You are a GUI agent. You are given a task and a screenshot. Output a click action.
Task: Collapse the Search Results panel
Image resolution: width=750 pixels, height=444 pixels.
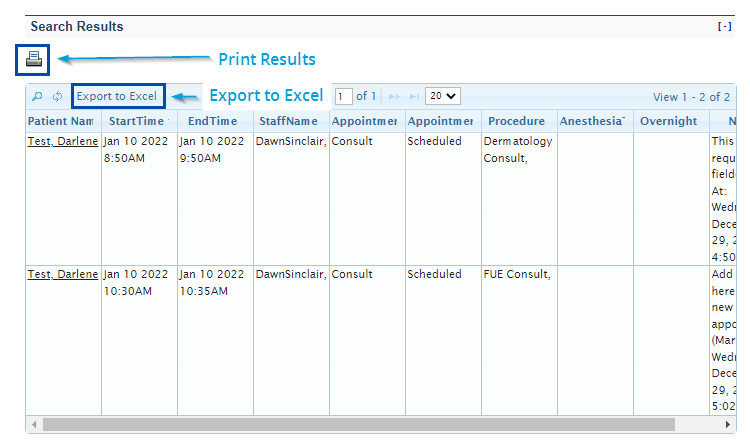coord(725,27)
